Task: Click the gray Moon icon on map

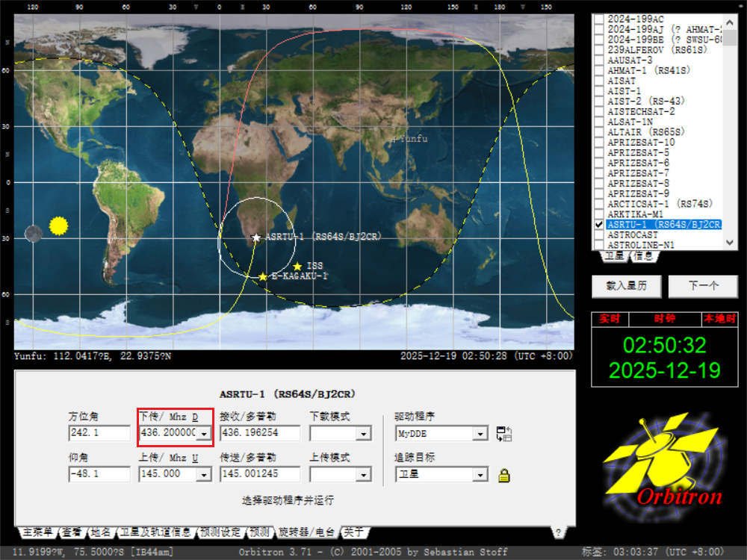Action: click(32, 234)
